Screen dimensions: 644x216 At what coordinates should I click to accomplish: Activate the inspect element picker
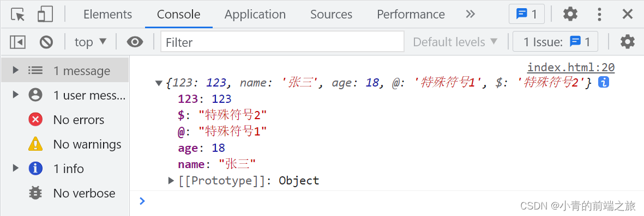tap(17, 14)
